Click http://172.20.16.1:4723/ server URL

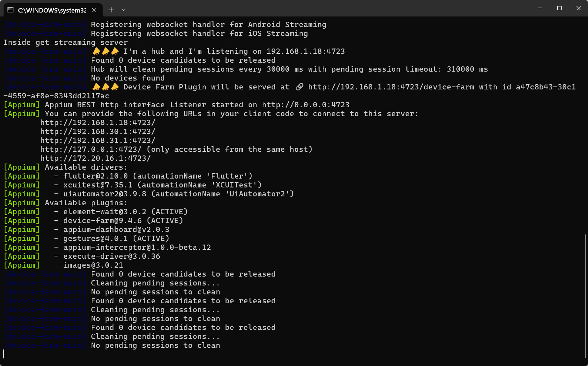point(95,158)
